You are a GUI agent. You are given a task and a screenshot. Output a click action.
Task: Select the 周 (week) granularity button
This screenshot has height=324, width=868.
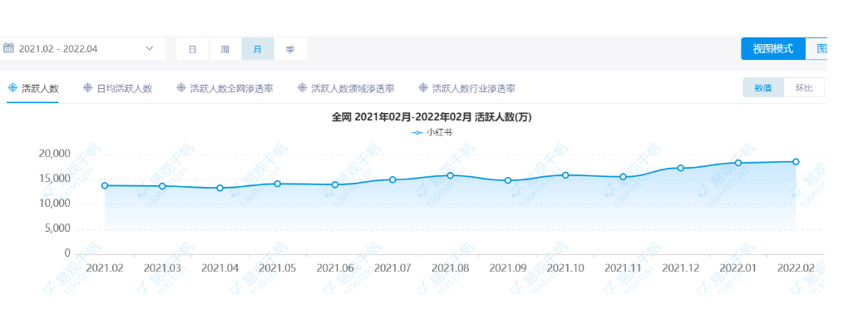click(x=225, y=49)
